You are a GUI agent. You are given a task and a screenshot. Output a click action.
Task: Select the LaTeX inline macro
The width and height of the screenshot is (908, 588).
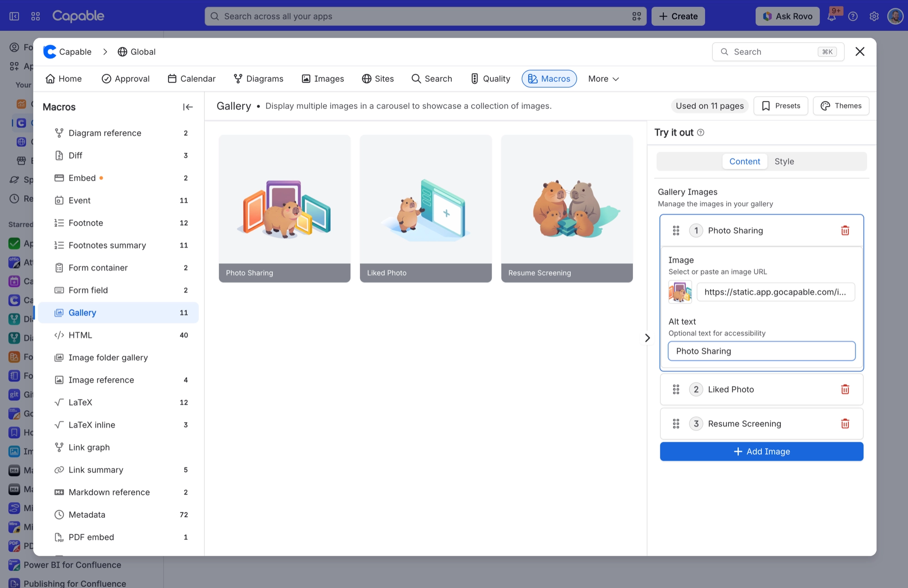pos(118,425)
